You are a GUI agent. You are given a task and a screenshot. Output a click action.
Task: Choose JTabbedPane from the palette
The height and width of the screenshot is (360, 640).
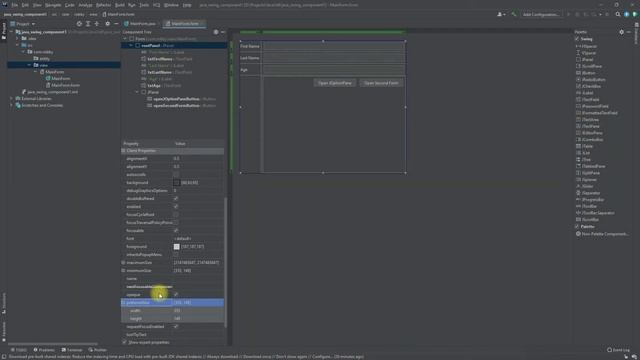(x=591, y=166)
